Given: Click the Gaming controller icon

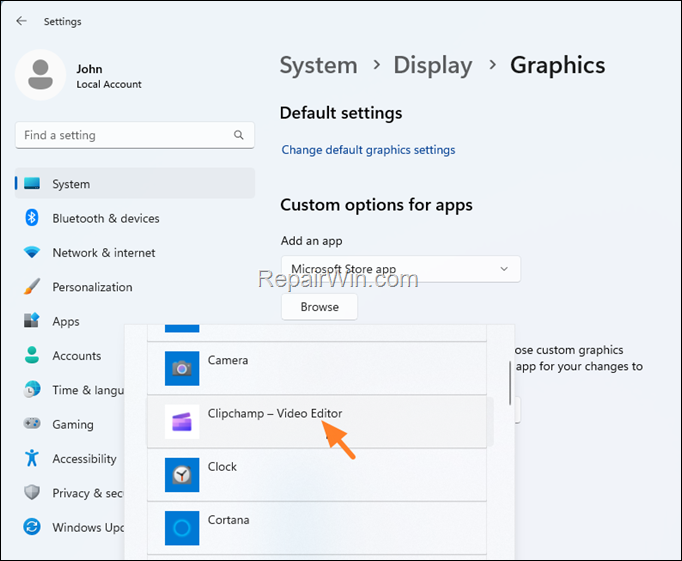Looking at the screenshot, I should [x=32, y=423].
